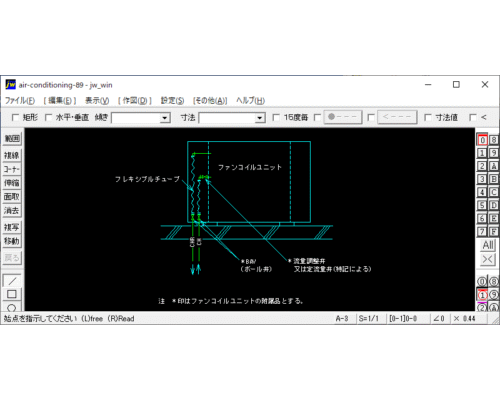The width and height of the screenshot is (500, 400).
Task: Select the circle drawing tool
Action: [x=12, y=307]
